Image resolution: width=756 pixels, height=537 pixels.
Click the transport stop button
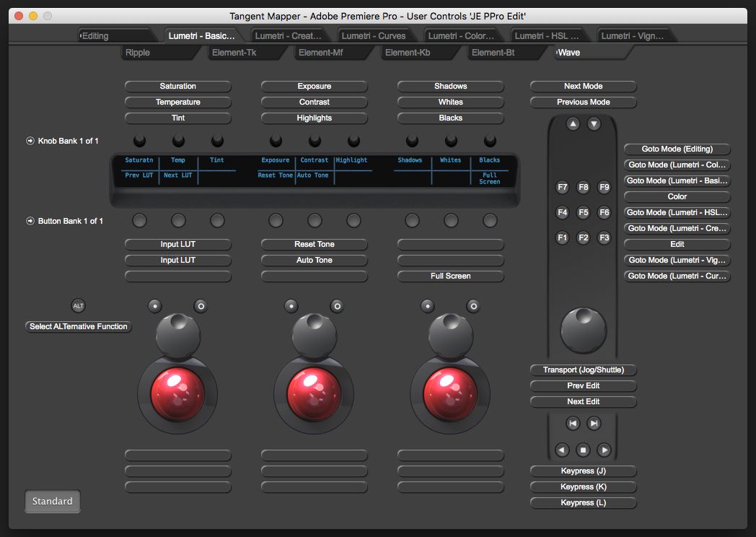pyautogui.click(x=584, y=450)
